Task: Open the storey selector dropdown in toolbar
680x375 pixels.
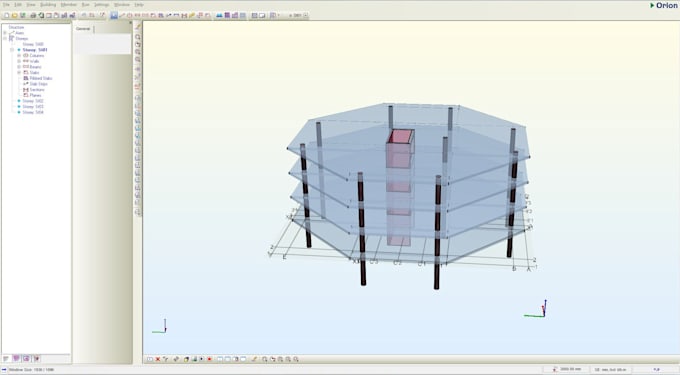Action: click(306, 15)
